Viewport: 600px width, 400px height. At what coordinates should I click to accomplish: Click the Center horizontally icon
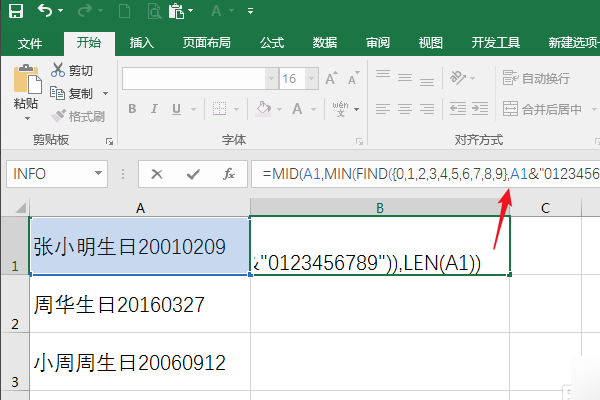coord(405,109)
